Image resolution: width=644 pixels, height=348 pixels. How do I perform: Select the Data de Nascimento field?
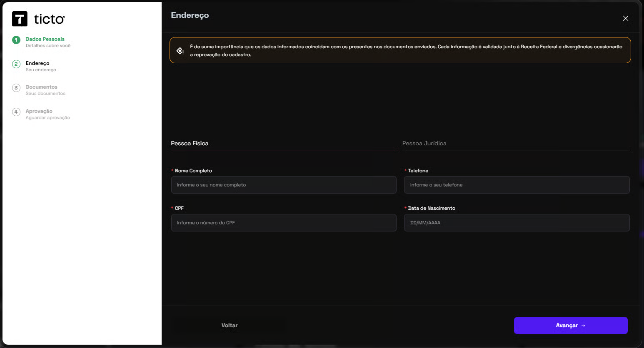[x=517, y=223]
